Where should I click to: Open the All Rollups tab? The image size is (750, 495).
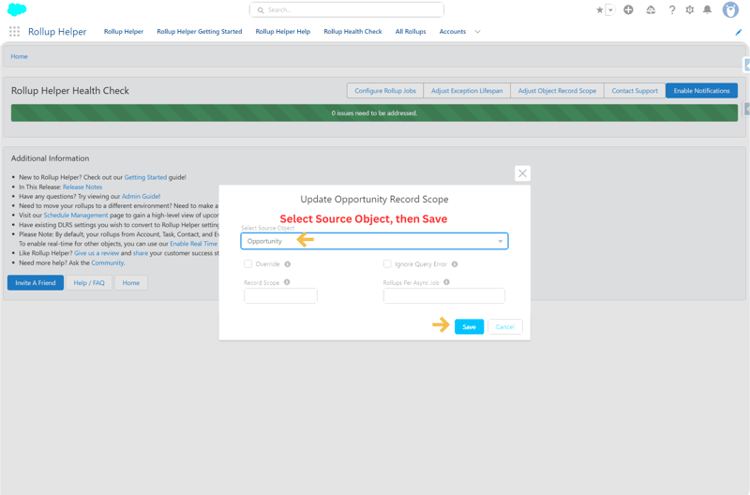(x=410, y=32)
